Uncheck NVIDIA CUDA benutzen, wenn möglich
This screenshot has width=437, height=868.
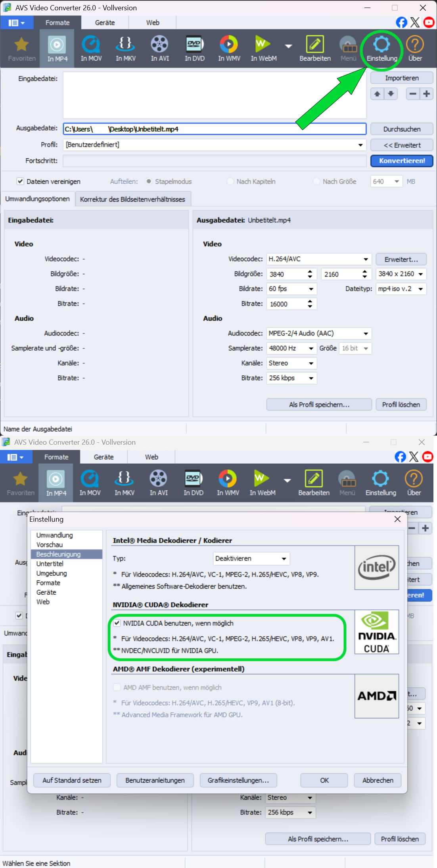(117, 623)
